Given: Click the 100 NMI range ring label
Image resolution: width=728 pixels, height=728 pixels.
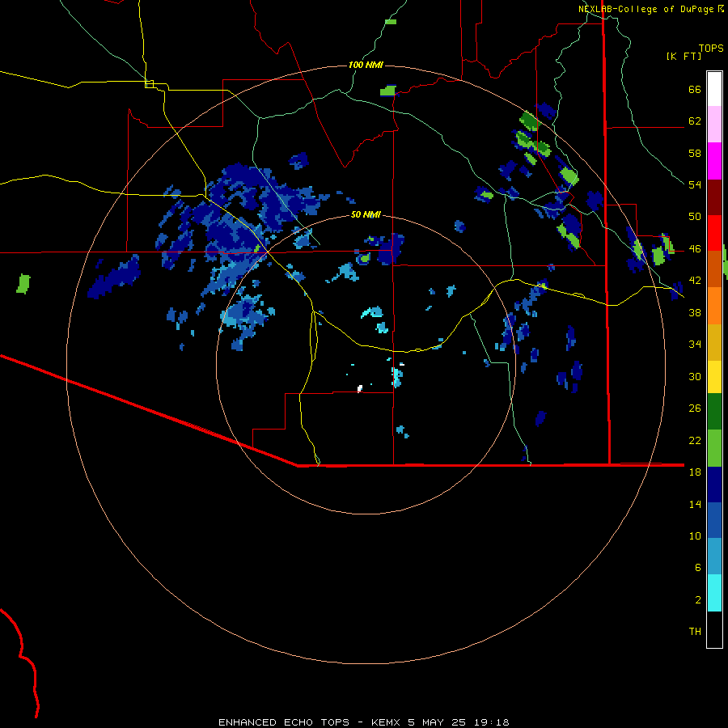Looking at the screenshot, I should [366, 65].
